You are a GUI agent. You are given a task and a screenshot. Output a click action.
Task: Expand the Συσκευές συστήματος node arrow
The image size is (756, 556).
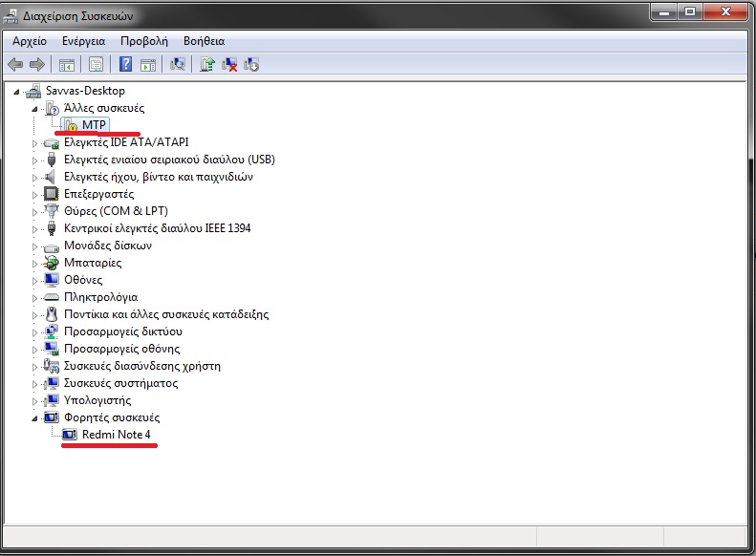(34, 384)
